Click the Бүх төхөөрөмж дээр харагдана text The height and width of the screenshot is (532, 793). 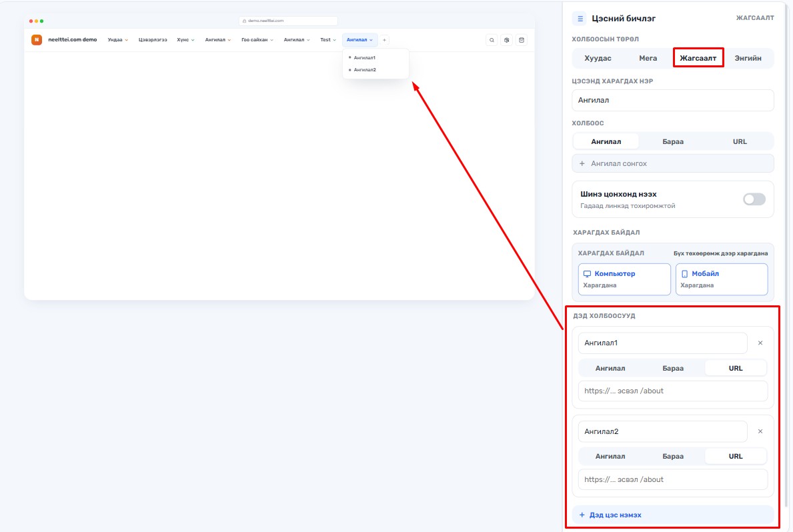click(x=720, y=253)
